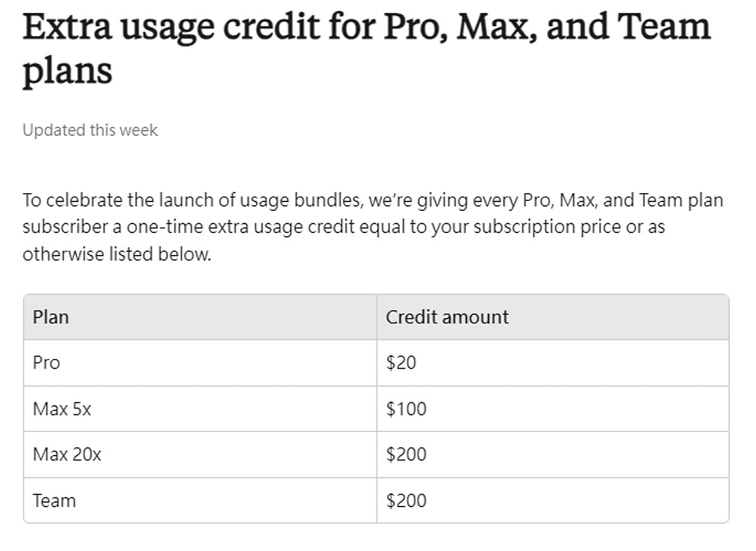Select the "Team" plan cell
This screenshot has height=551, width=756.
pos(54,501)
